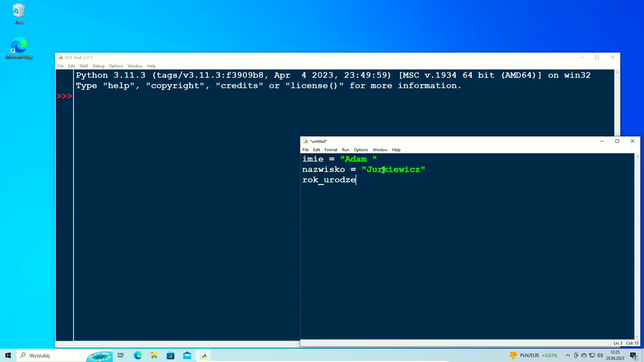Open Task View in the taskbar
This screenshot has height=362, width=644.
[x=121, y=355]
